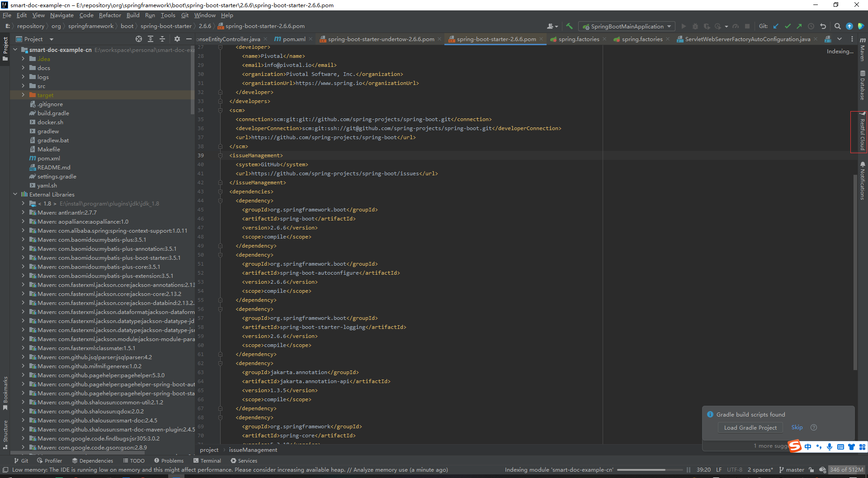Click 39:20 caret position in status bar
The height and width of the screenshot is (478, 868).
pos(703,470)
